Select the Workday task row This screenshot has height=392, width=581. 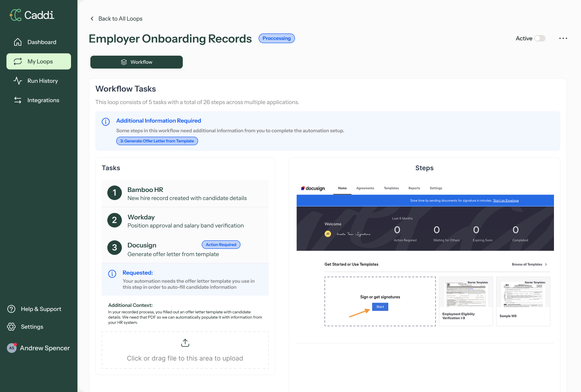click(185, 221)
